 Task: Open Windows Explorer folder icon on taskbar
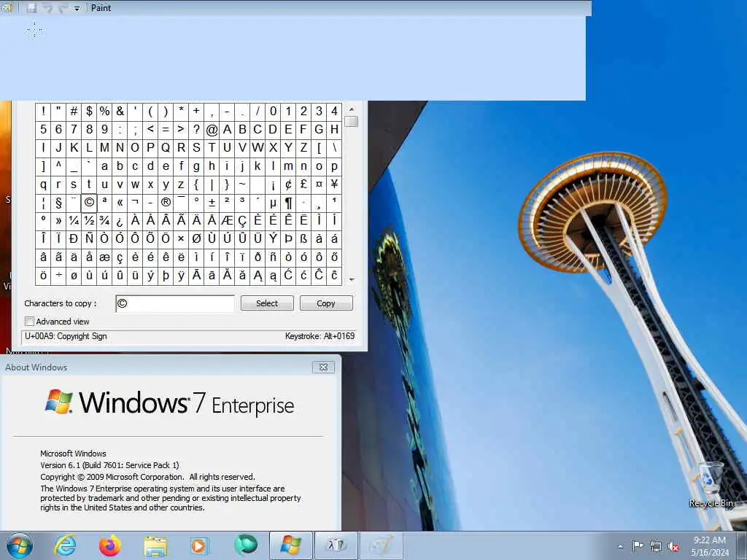(x=155, y=545)
